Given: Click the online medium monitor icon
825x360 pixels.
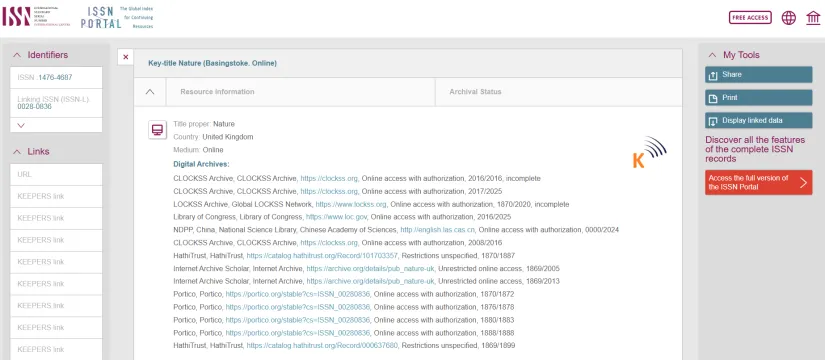Looking at the screenshot, I should coord(157,129).
